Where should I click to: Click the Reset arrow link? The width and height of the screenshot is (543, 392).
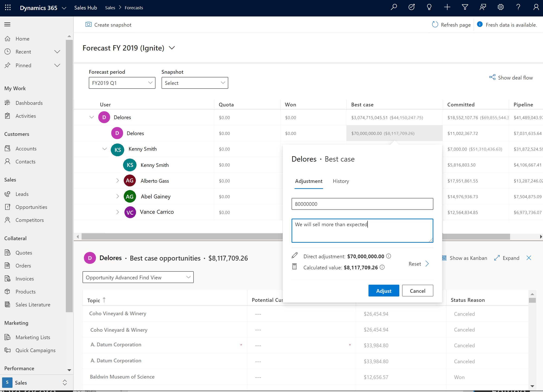428,264
